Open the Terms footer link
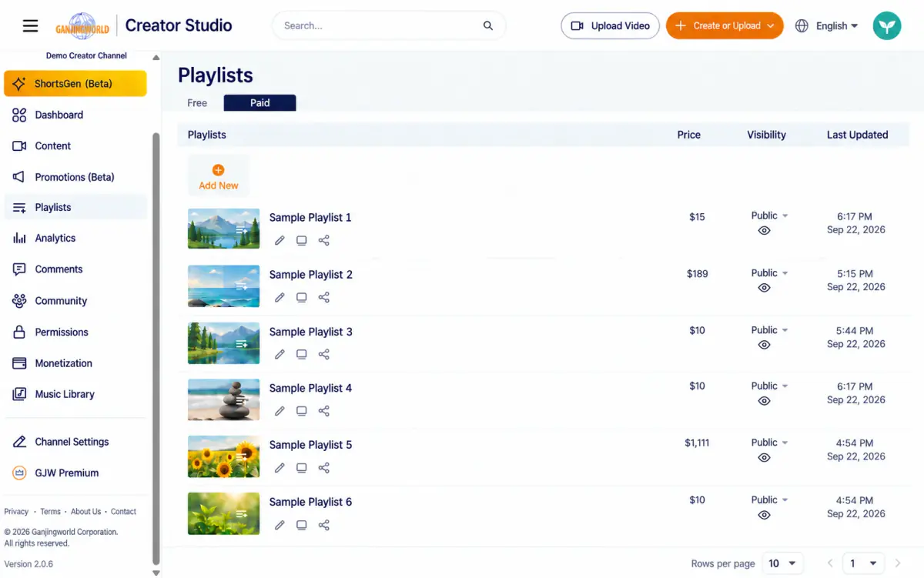Image resolution: width=924 pixels, height=578 pixels. [x=50, y=511]
